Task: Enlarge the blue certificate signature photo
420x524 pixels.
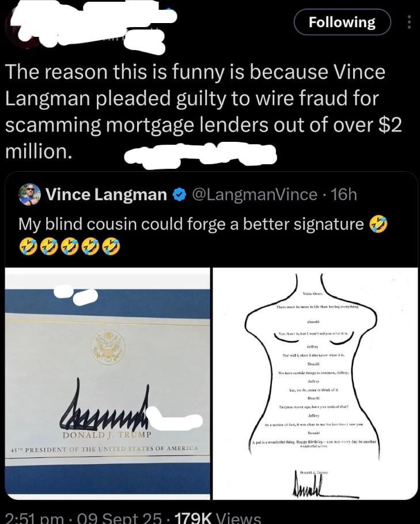Action: 108,384
